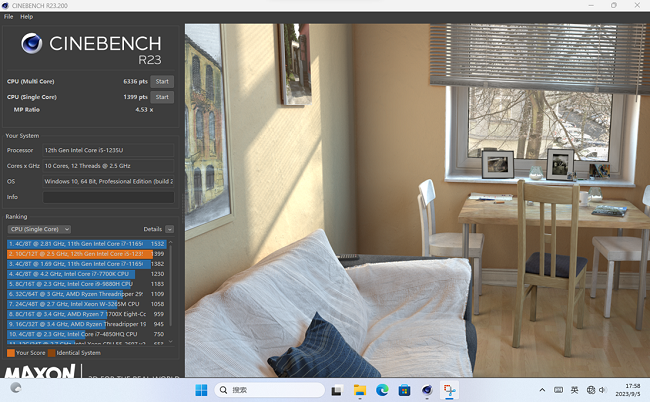Click the brown Identical System legend swatch
Screen dimensions: 650x402
click(52, 353)
